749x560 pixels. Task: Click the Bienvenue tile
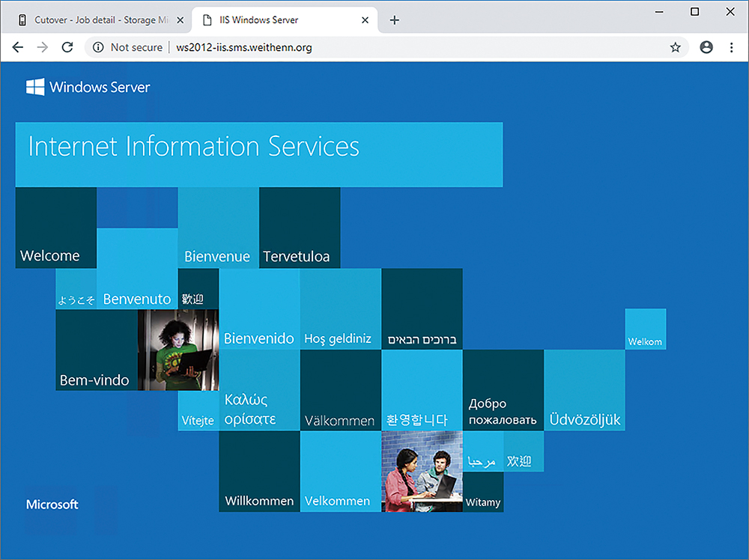click(218, 228)
